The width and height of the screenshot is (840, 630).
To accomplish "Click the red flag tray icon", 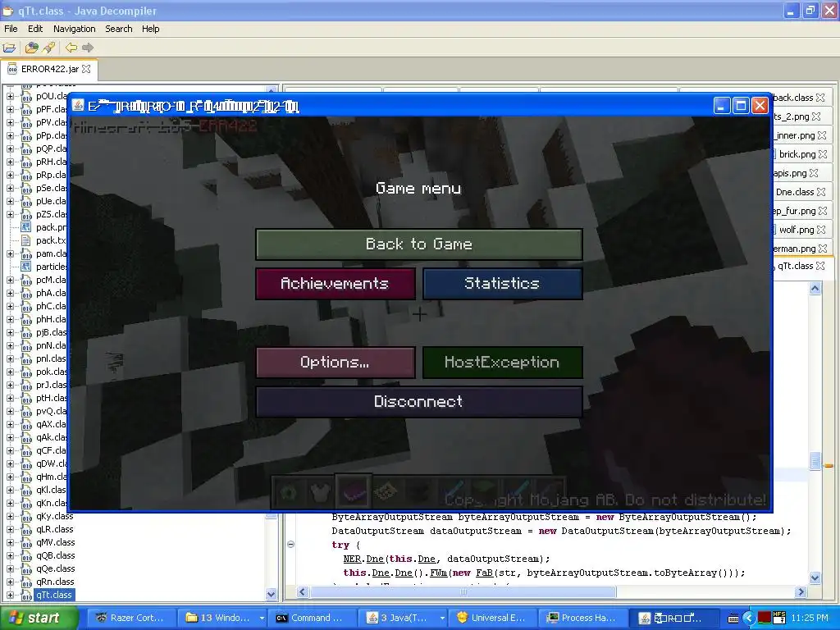I will pos(765,619).
